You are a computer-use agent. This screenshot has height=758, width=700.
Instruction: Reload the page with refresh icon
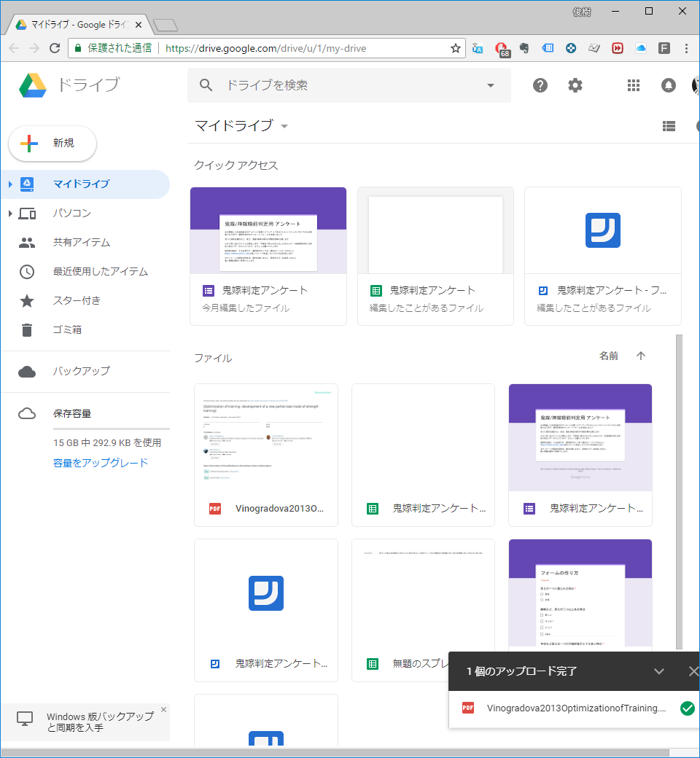tap(55, 48)
